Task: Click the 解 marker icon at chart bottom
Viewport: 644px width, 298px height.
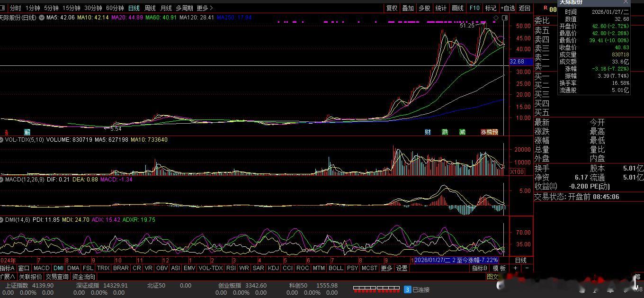Action: [x=27, y=132]
